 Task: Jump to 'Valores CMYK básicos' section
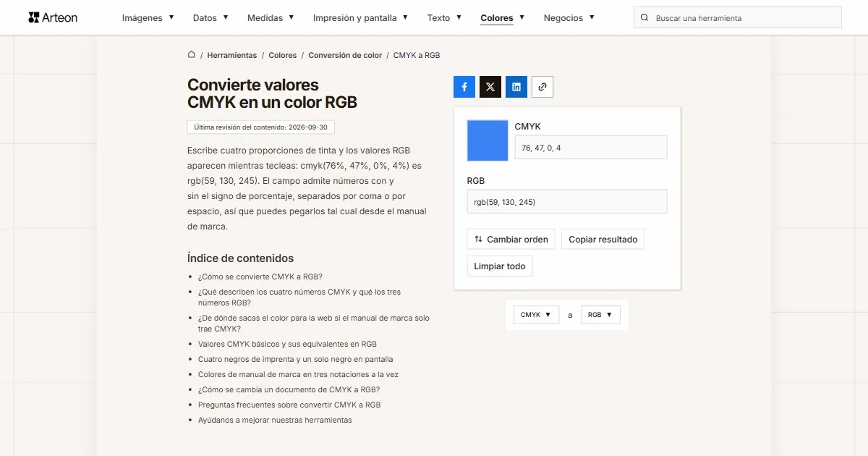(x=287, y=344)
